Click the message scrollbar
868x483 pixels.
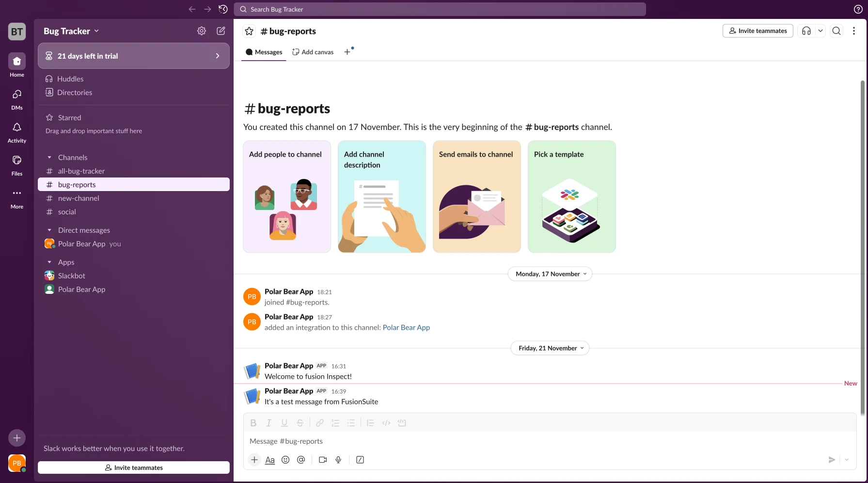tap(862, 242)
